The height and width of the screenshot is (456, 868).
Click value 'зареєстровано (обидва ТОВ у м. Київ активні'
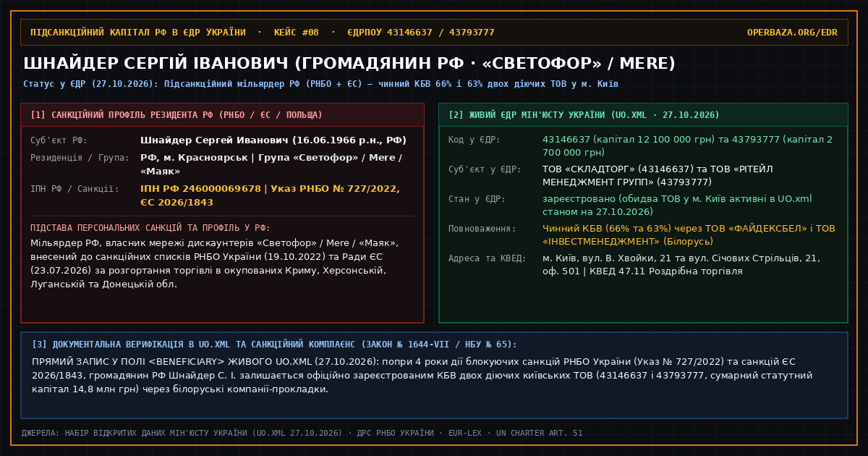click(x=677, y=206)
